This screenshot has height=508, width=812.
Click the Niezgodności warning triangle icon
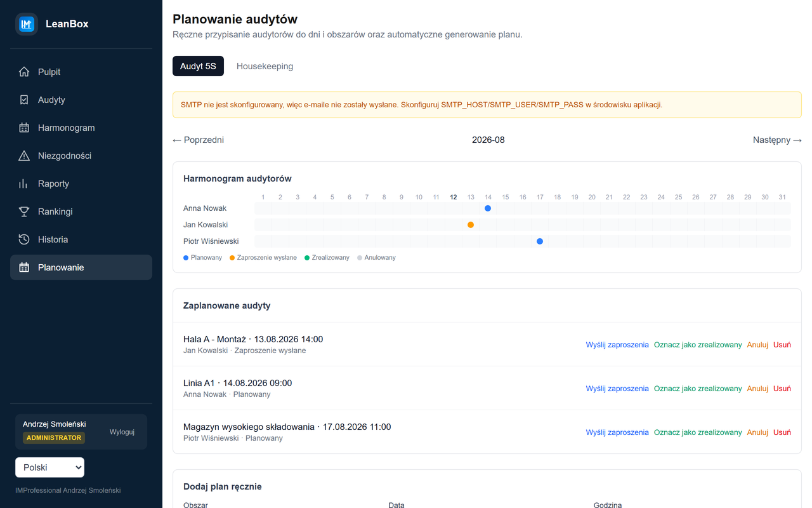tap(24, 156)
